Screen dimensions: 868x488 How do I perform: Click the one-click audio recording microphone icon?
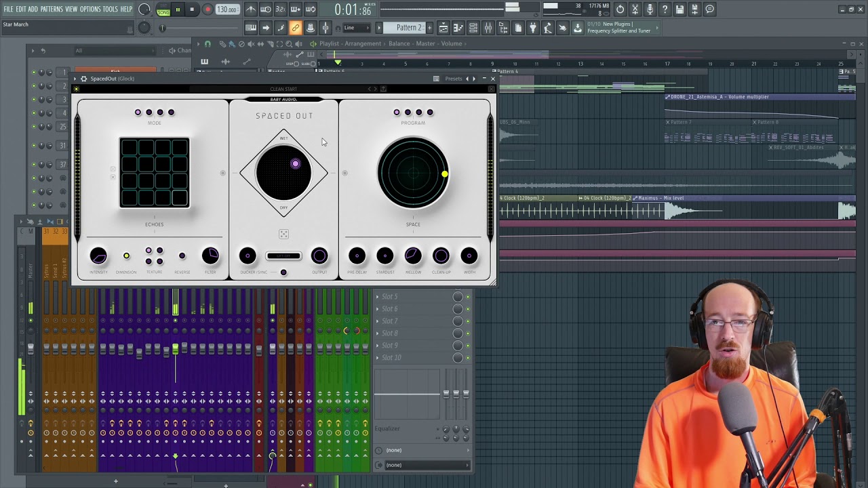pos(650,9)
